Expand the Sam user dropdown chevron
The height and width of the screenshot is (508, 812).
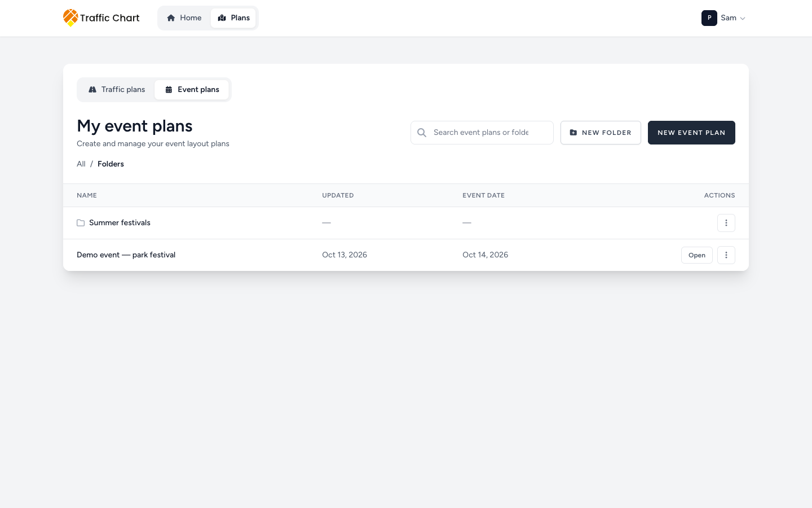tap(743, 19)
